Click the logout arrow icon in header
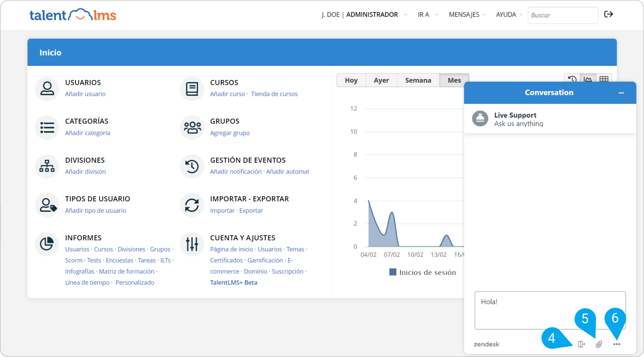The height and width of the screenshot is (357, 644). (x=608, y=14)
